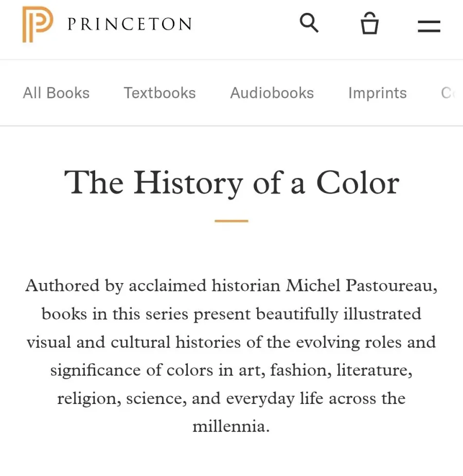Select the All Books tab

tap(56, 93)
